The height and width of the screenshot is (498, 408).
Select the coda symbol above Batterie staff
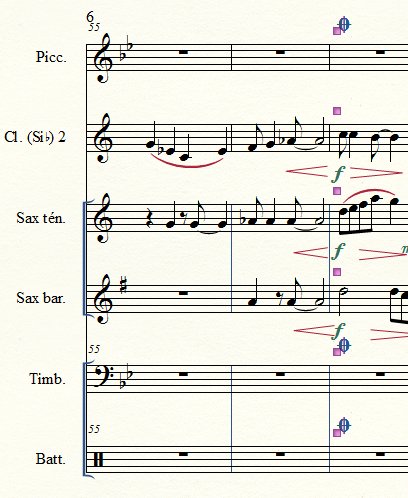tap(345, 425)
